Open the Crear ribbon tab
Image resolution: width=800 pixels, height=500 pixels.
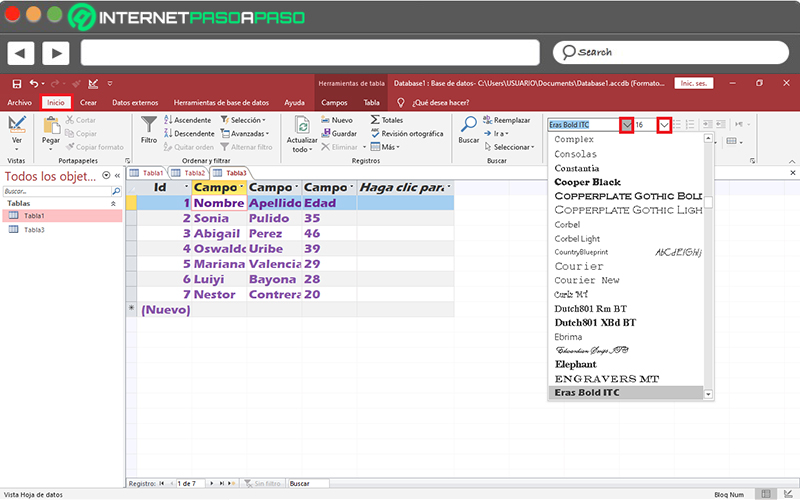[88, 102]
